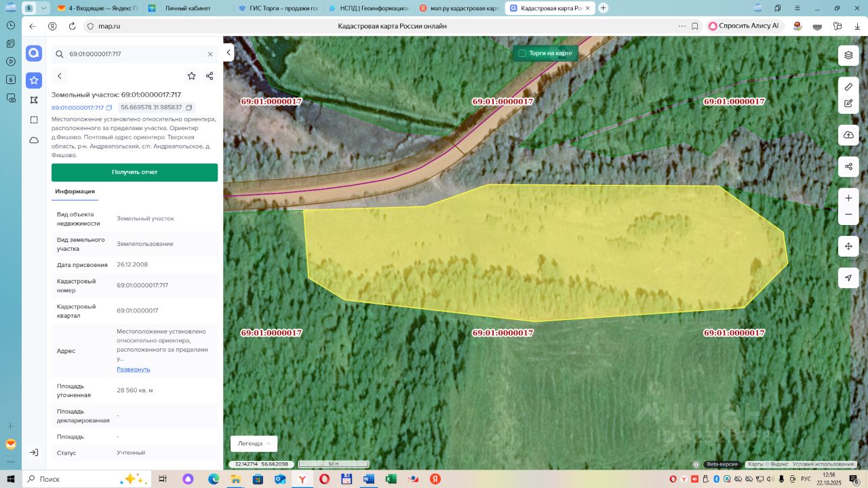
Task: Click the cloud upload map button
Action: pyautogui.click(x=848, y=135)
